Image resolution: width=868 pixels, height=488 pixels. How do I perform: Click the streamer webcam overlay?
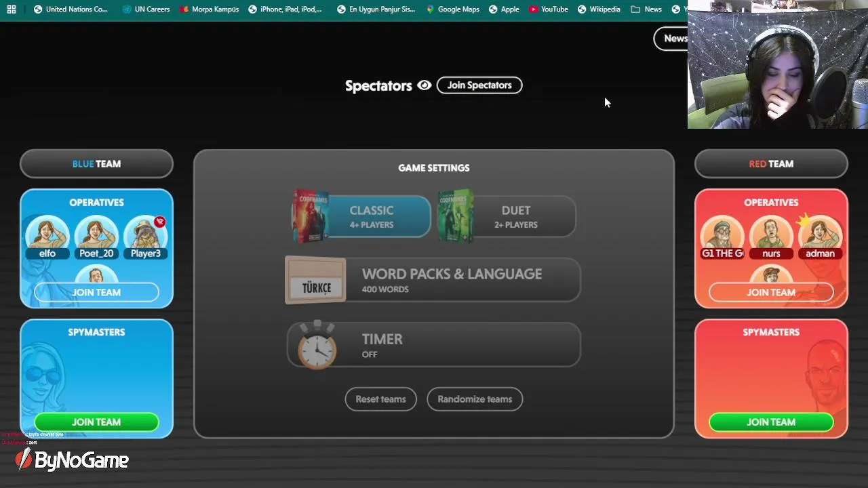778,64
